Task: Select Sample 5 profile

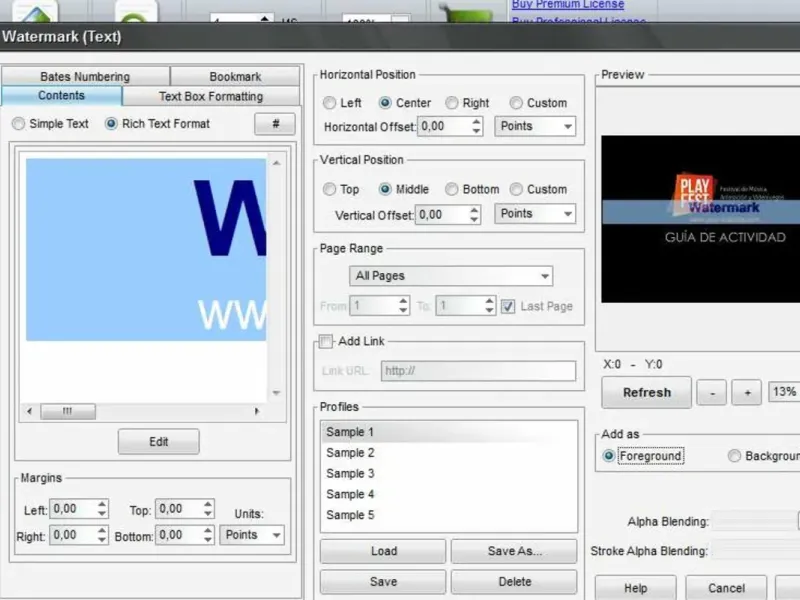Action: tap(449, 515)
